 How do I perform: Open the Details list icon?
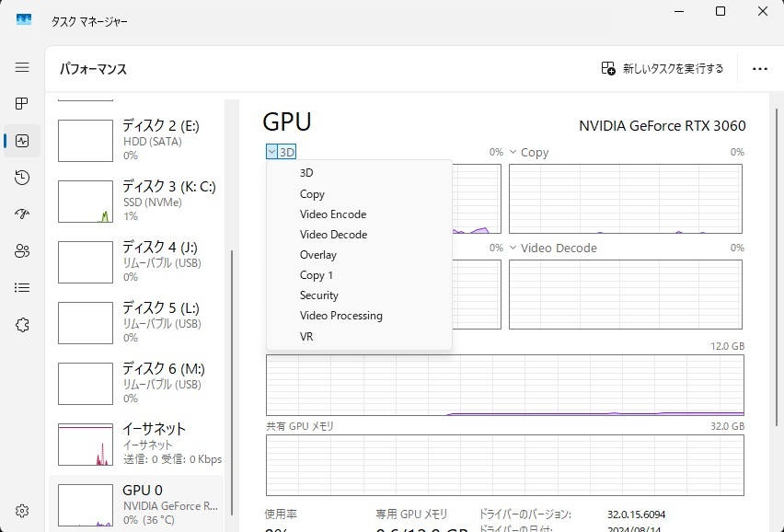[22, 287]
